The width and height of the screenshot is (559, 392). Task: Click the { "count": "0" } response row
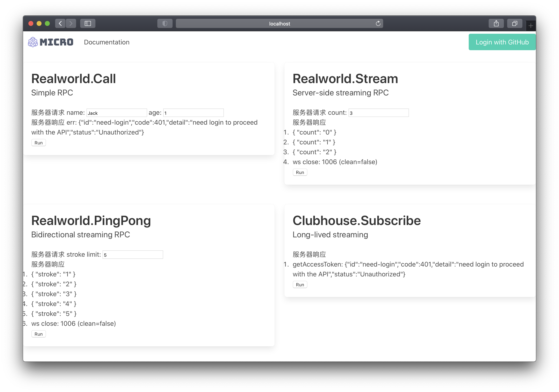314,132
